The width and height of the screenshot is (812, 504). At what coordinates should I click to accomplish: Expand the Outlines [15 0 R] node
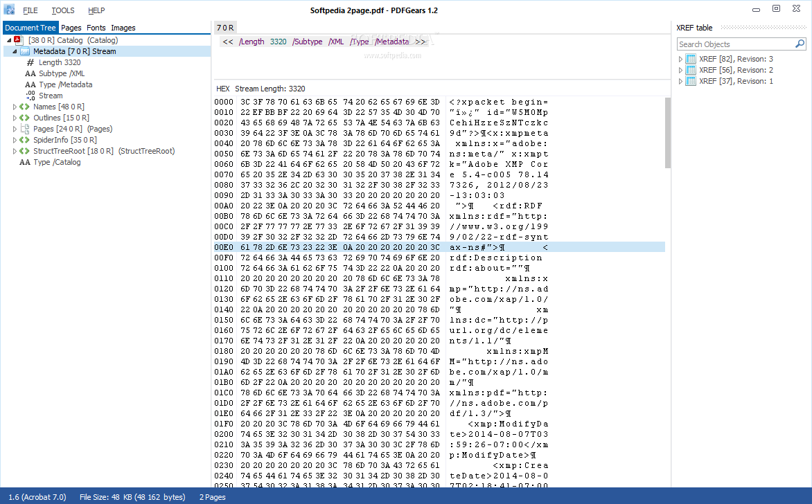click(15, 118)
